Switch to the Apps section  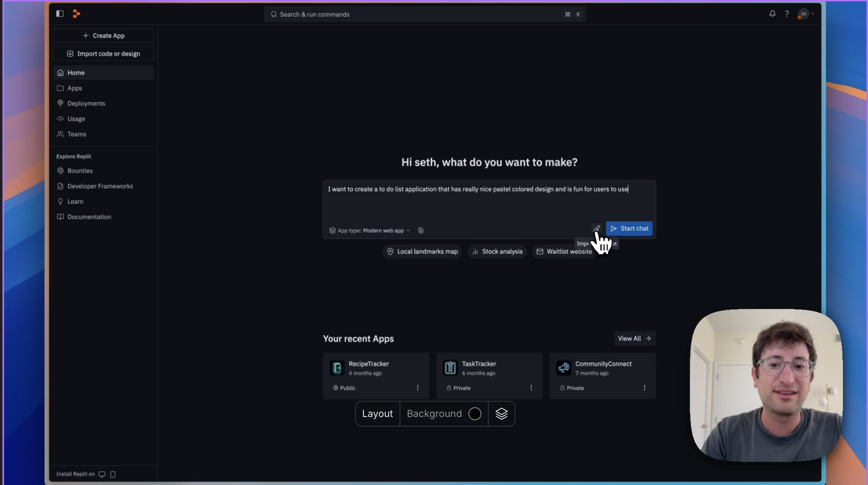75,88
